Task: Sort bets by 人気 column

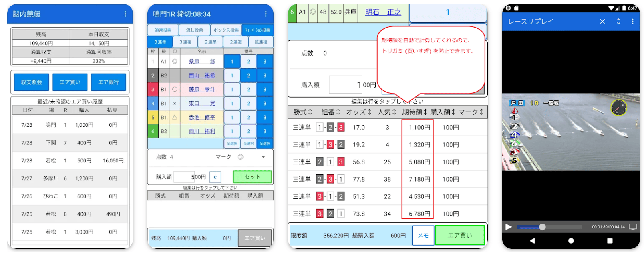Action: tap(387, 112)
